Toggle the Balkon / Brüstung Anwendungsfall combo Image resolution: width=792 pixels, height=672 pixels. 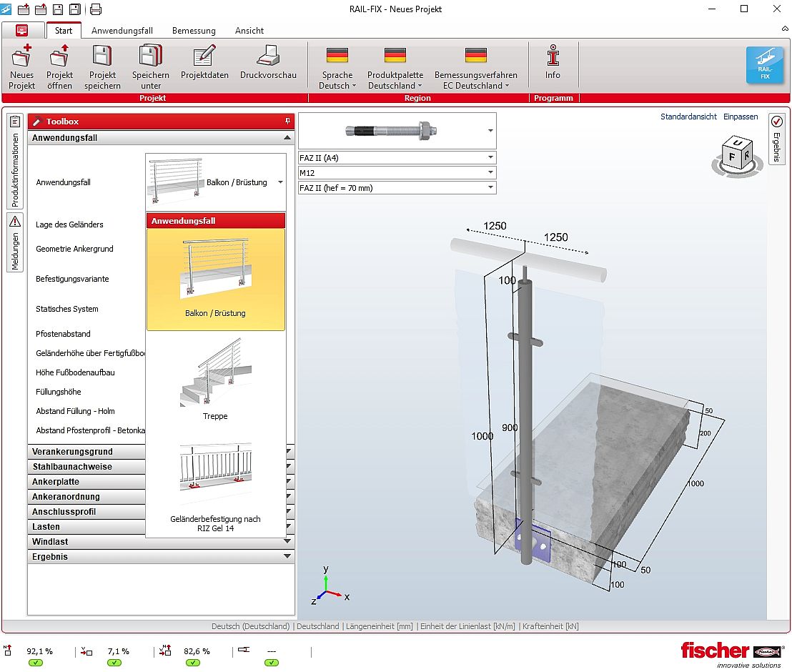[x=216, y=182]
